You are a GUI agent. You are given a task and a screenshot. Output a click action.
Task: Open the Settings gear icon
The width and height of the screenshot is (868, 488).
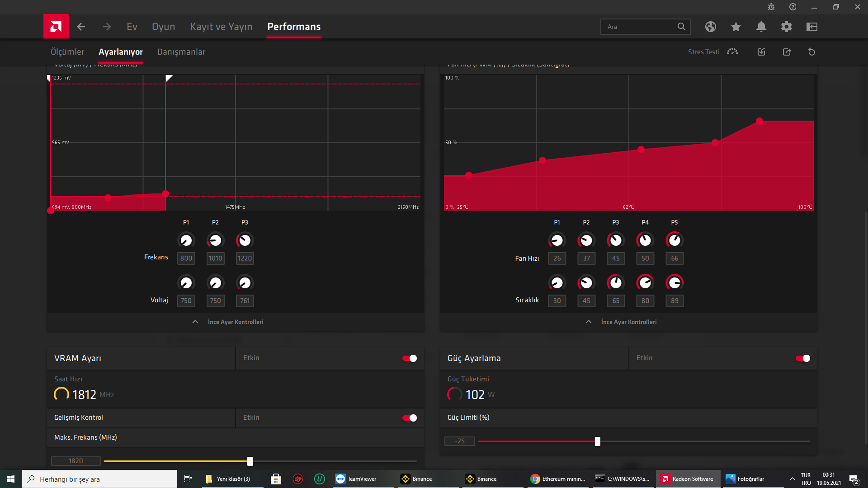[786, 27]
